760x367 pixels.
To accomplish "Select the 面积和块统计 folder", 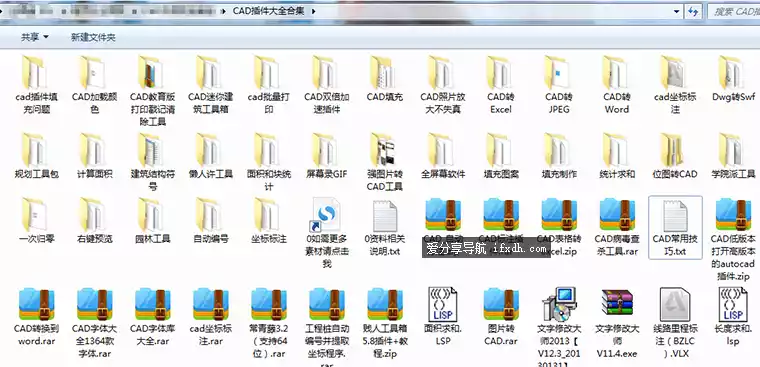I will pos(269,162).
